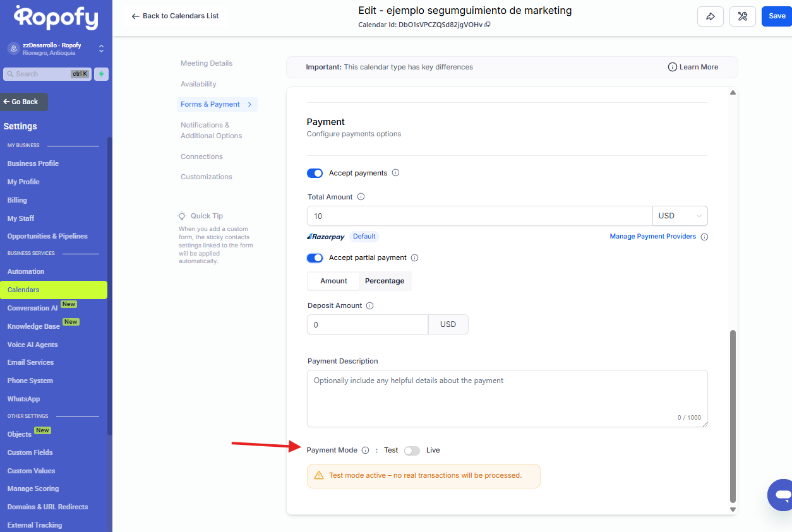The width and height of the screenshot is (792, 532).
Task: Open Manage Payment Providers link
Action: pyautogui.click(x=652, y=237)
